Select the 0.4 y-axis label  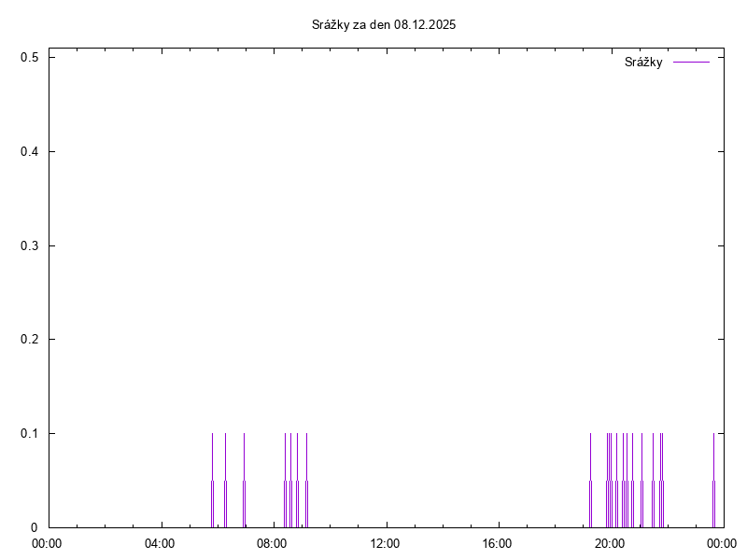coord(28,152)
